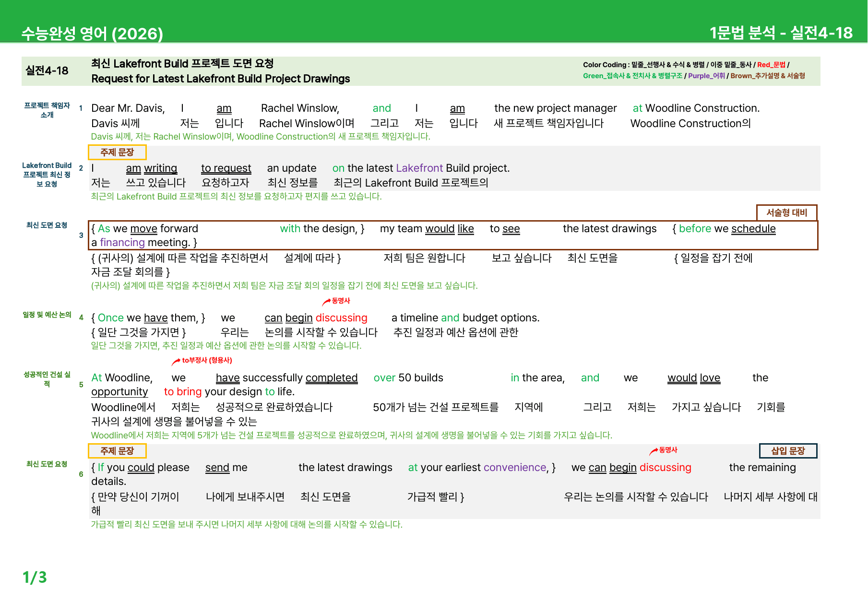Click the 삽입 문장 tag
The image size is (868, 613).
tap(788, 451)
